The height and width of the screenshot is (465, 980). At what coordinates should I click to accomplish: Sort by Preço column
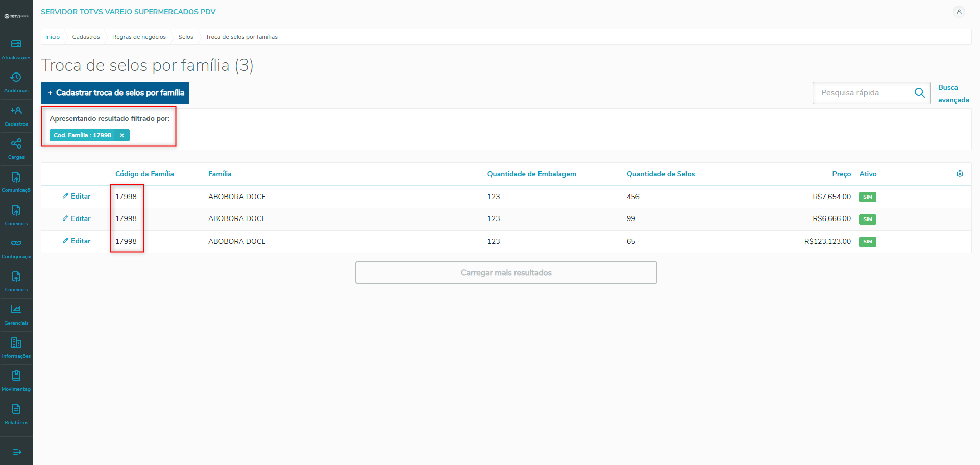pos(842,174)
